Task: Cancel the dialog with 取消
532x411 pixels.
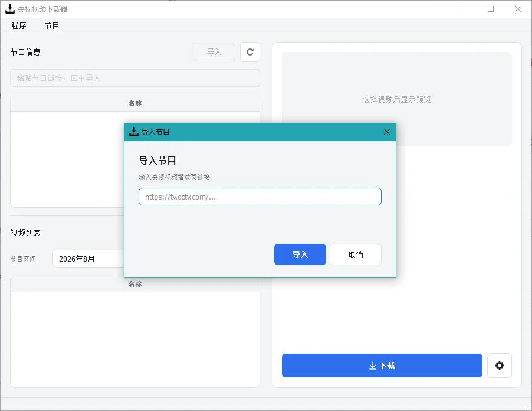Action: (356, 255)
